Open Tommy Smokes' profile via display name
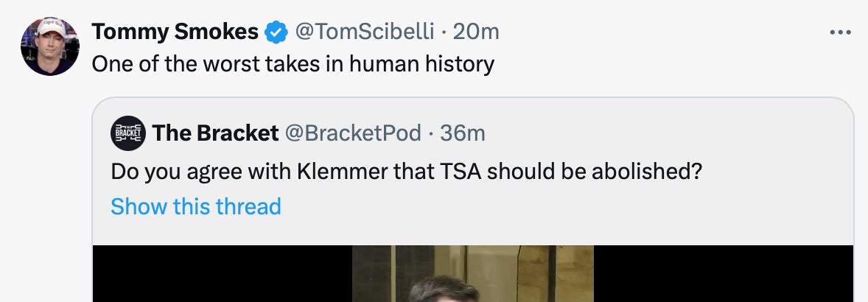 click(x=175, y=32)
